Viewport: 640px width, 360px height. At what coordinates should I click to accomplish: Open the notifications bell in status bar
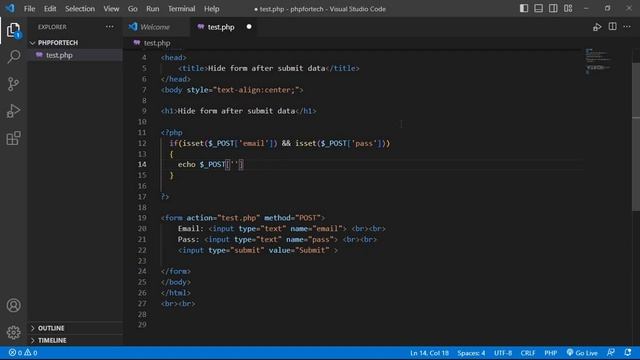(x=628, y=352)
